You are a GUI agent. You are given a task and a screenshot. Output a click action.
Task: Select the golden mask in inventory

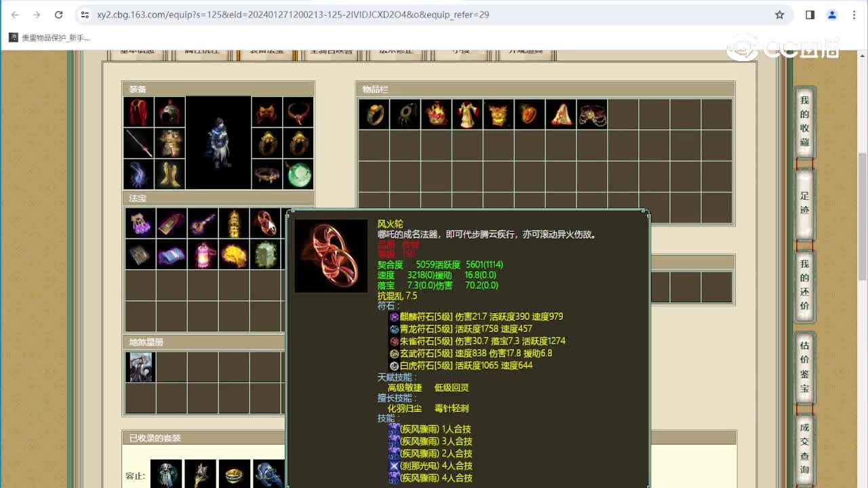tap(498, 114)
